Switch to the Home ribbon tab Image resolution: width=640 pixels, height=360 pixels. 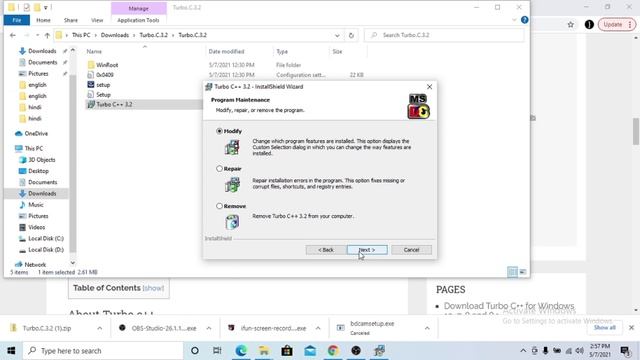click(x=43, y=20)
